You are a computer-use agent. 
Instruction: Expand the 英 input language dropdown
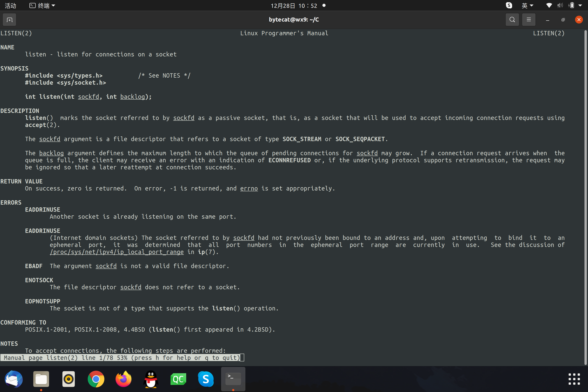tap(527, 5)
